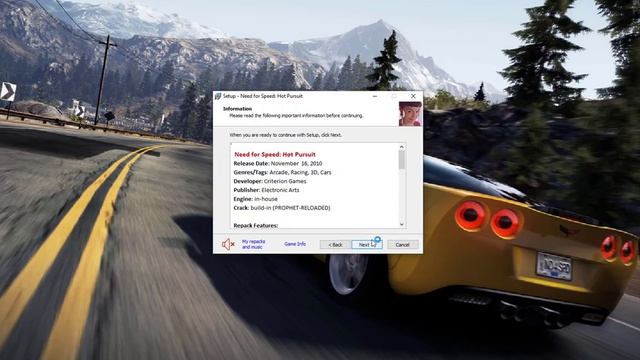Click the 'Engine: in-house' line

256,199
